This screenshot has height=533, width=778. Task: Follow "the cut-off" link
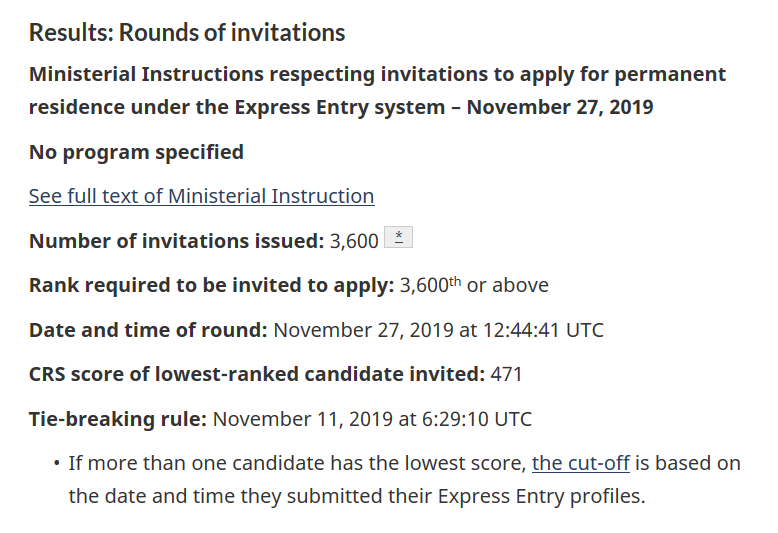click(580, 463)
